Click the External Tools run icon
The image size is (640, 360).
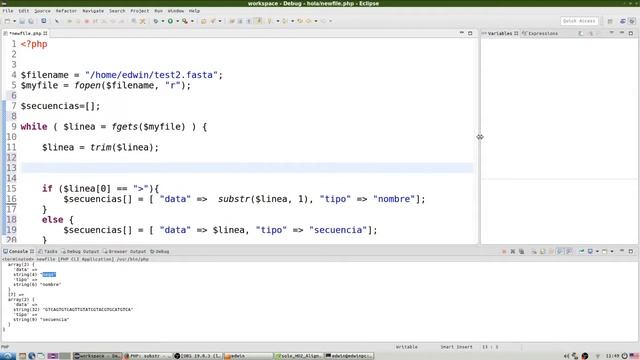[x=185, y=21]
